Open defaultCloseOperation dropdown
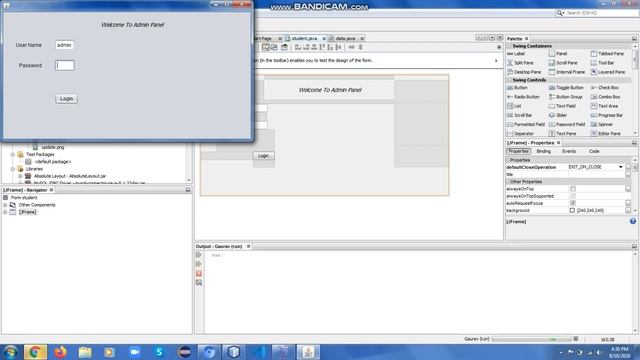This screenshot has width=640, height=360. point(620,167)
